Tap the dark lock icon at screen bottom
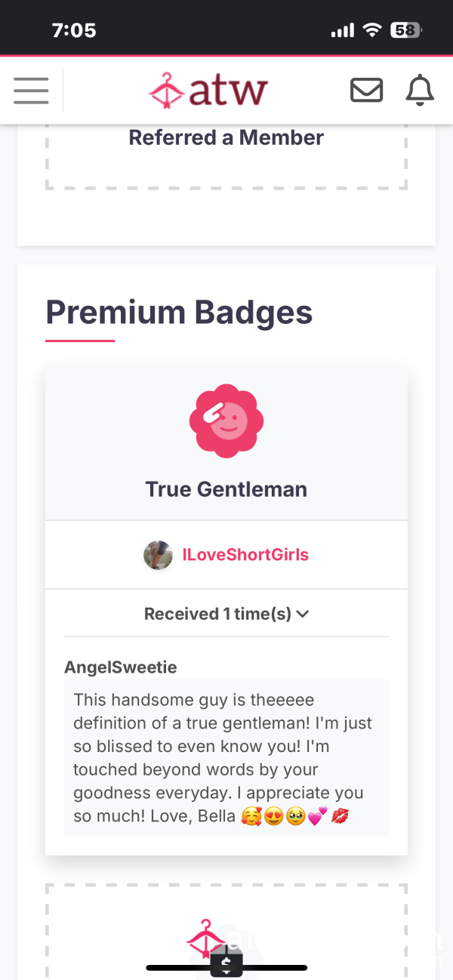The width and height of the screenshot is (453, 980). coord(226,963)
